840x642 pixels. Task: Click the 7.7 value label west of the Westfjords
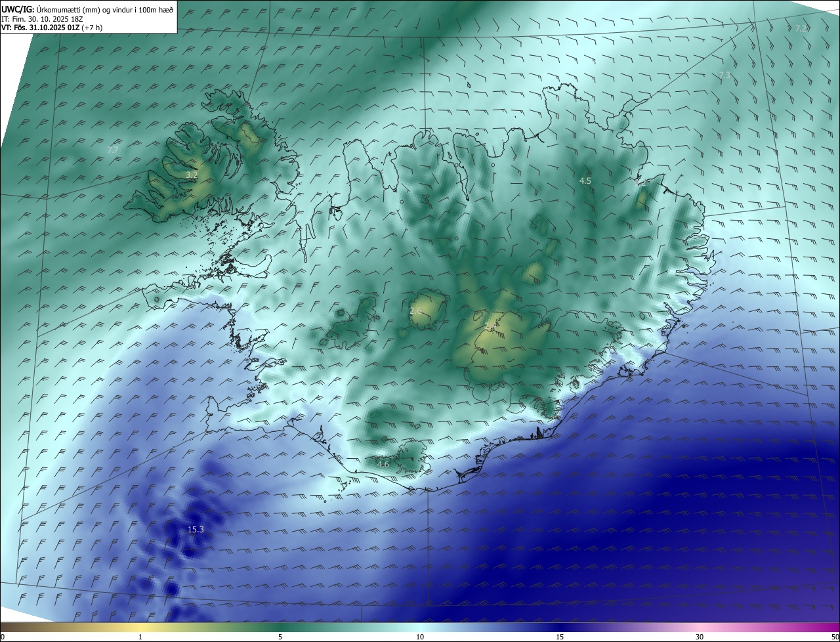pyautogui.click(x=113, y=150)
